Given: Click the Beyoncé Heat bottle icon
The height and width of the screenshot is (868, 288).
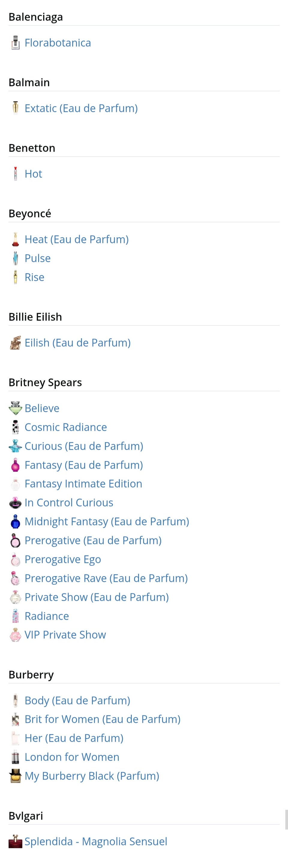Looking at the screenshot, I should tap(15, 239).
